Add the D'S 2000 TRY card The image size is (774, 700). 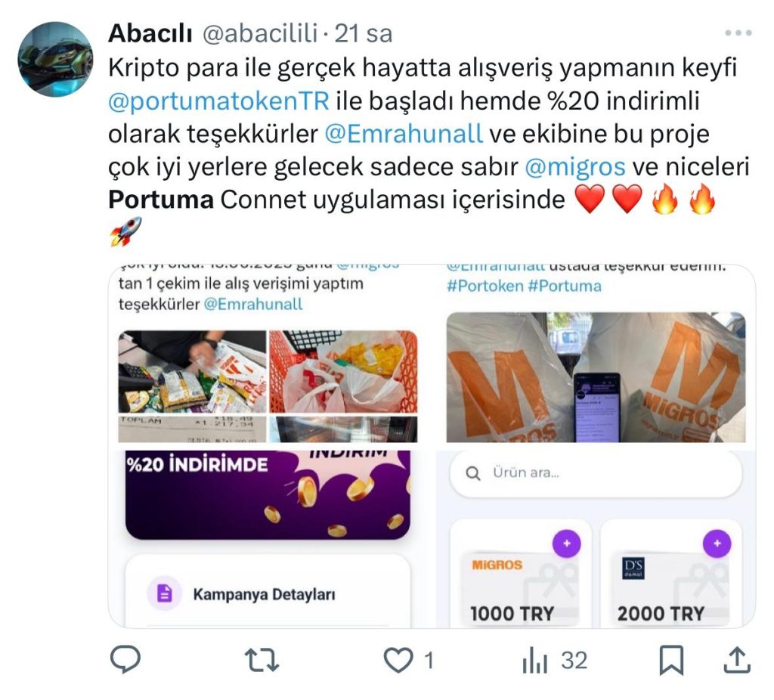click(x=717, y=544)
